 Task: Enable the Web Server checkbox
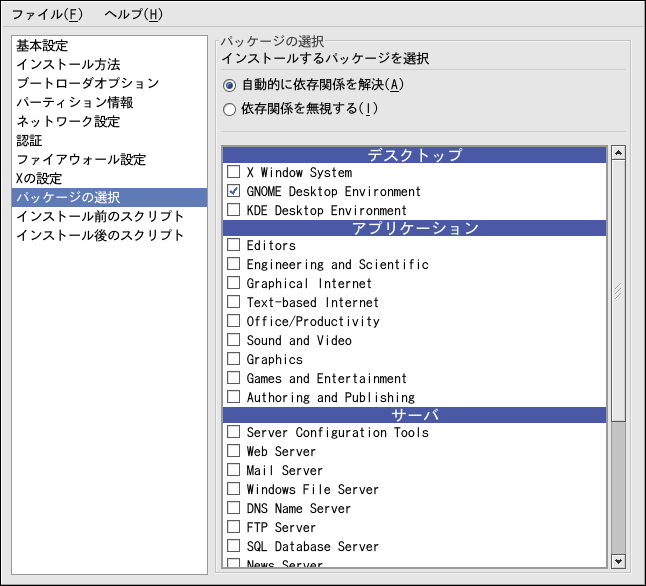point(233,451)
